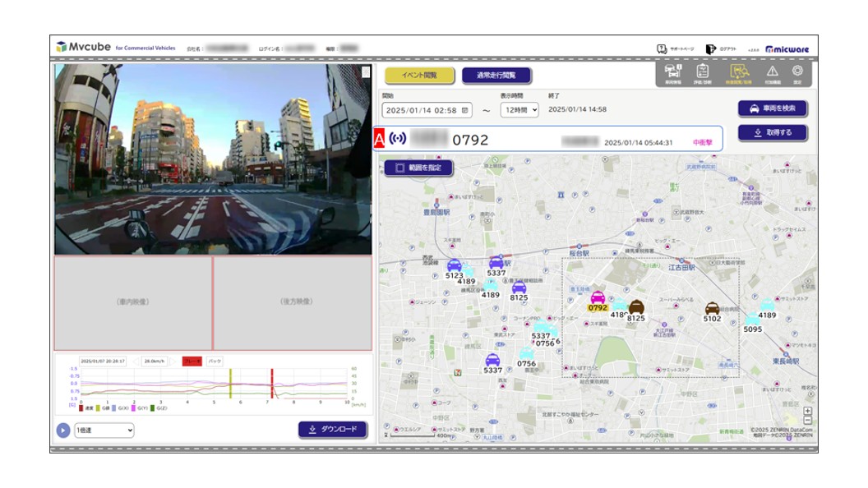Image resolution: width=868 pixels, height=488 pixels.
Task: Play the dashcam video
Action: point(62,430)
